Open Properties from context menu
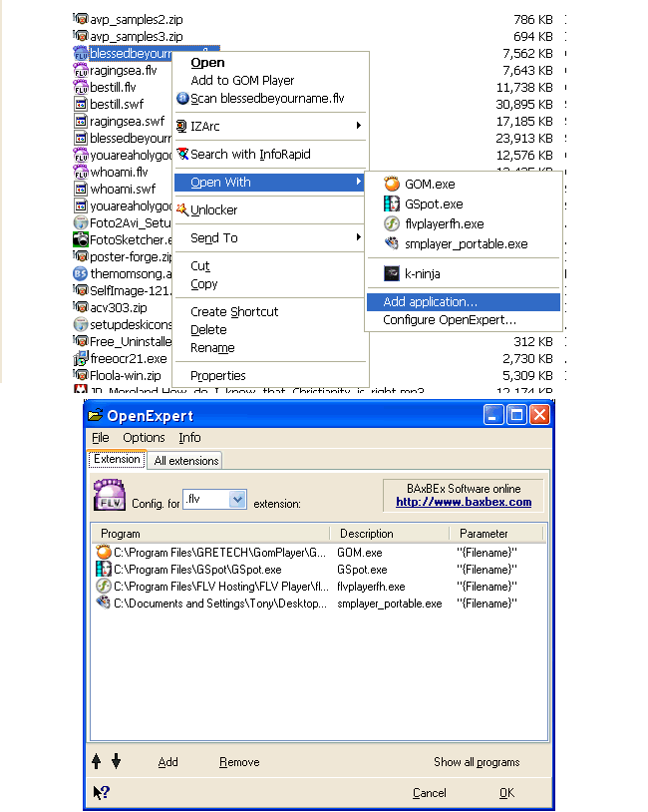The height and width of the screenshot is (812, 648). [x=218, y=375]
